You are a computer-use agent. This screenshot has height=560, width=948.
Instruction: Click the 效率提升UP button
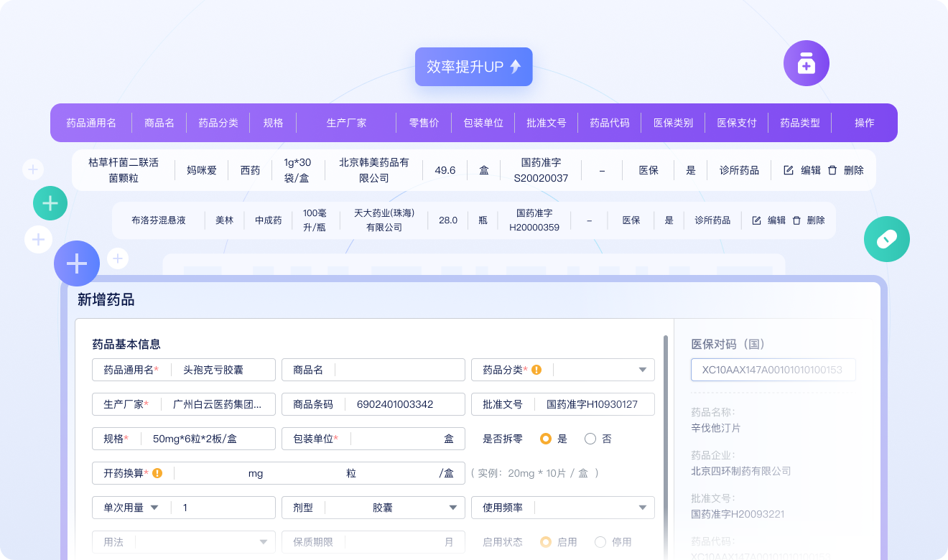click(x=473, y=67)
